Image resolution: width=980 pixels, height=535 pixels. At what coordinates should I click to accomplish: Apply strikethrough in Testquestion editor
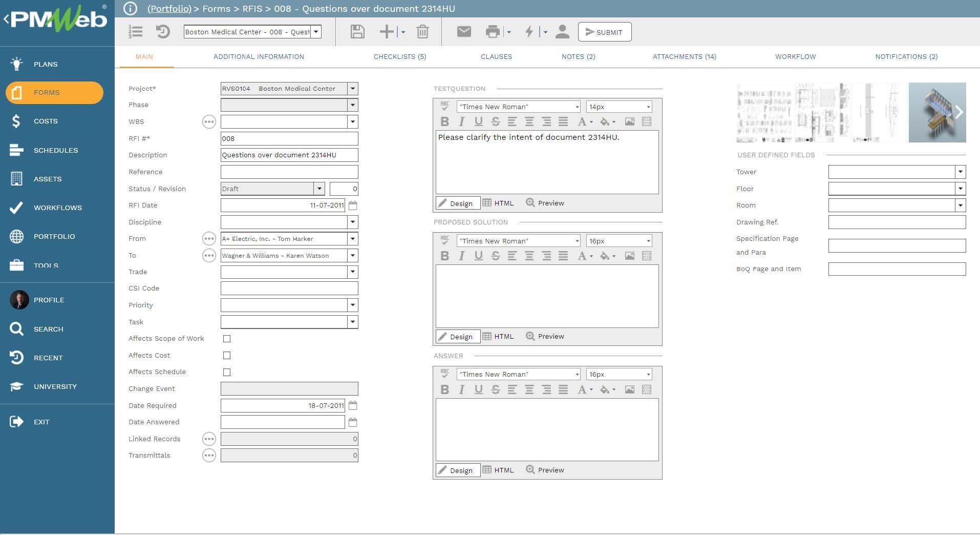495,121
